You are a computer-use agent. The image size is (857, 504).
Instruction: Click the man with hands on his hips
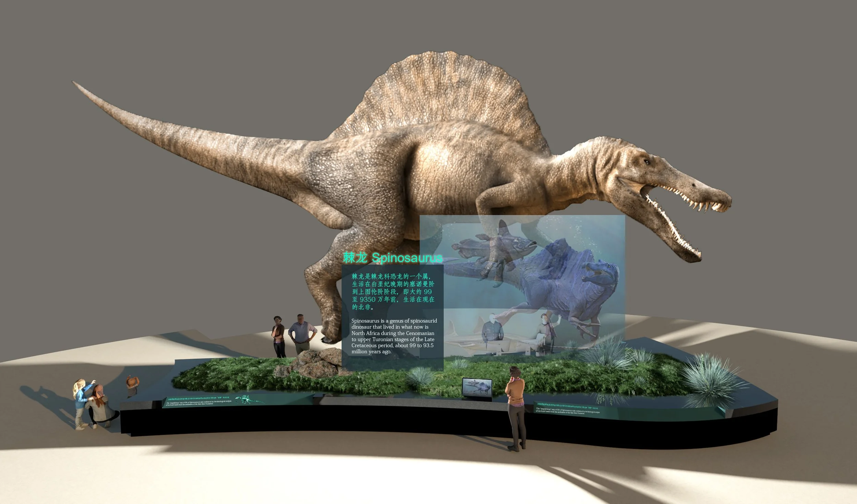click(302, 333)
